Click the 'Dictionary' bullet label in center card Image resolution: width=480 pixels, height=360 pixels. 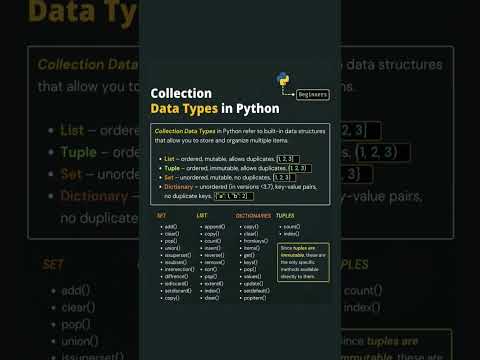click(178, 187)
